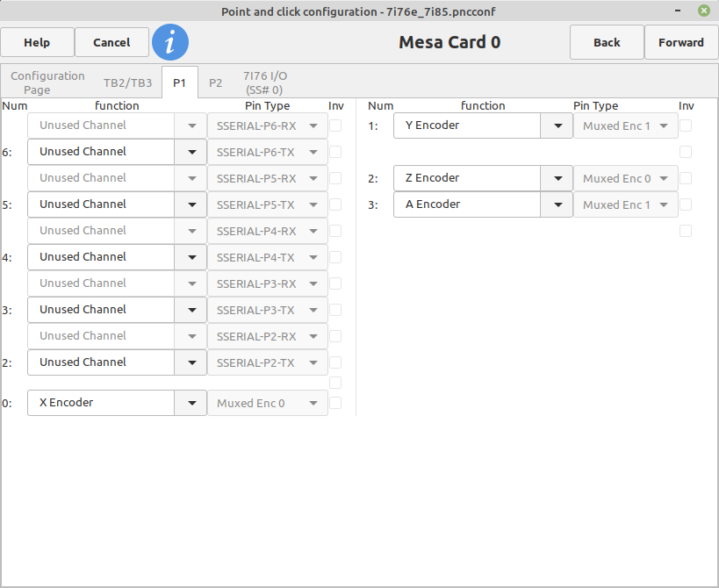Switch to the P2 tab

tap(215, 83)
